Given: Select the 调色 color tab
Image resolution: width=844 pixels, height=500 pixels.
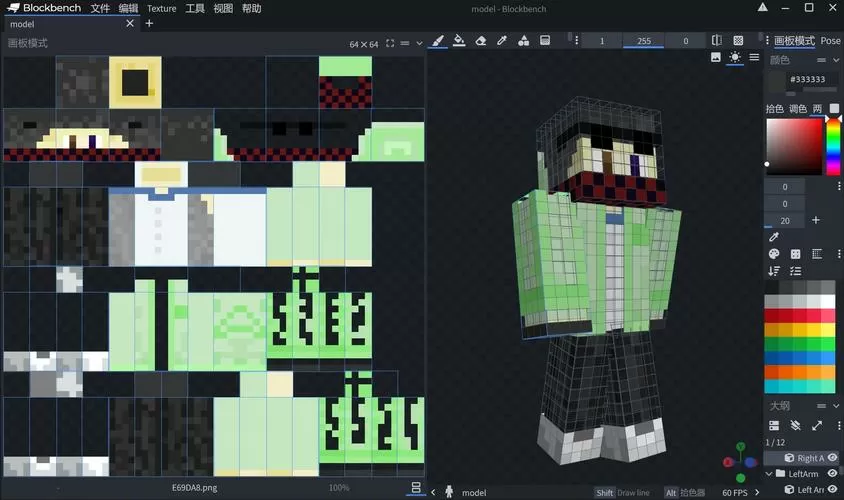Looking at the screenshot, I should coord(798,108).
